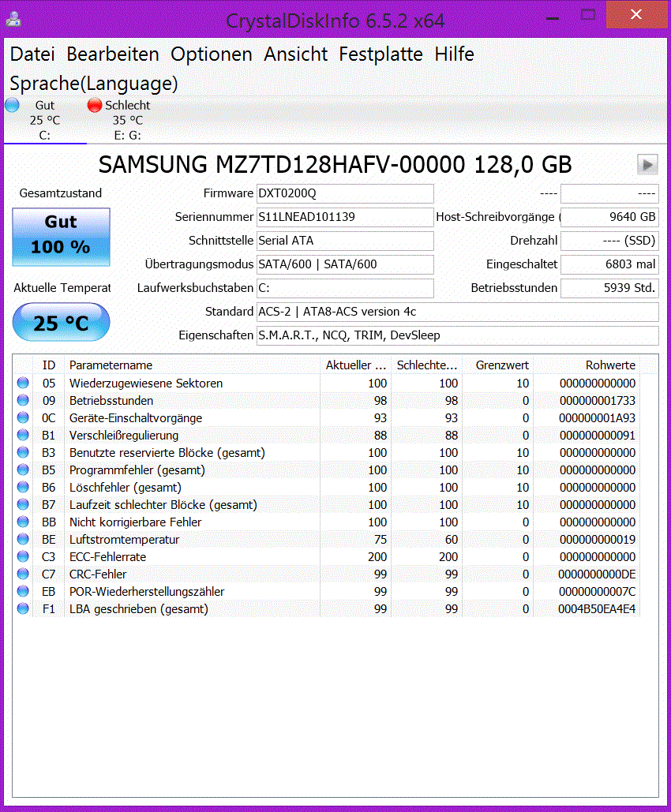Click status orb of LBA geschrieben row
671x812 pixels.
coord(23,608)
